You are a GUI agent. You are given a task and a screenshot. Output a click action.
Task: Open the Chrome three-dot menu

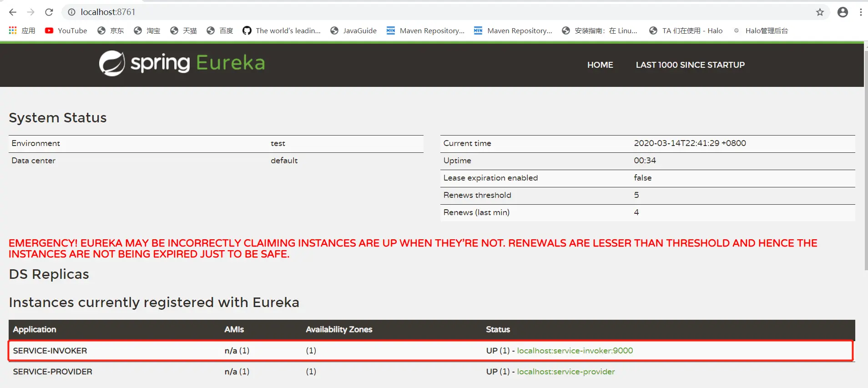pos(861,12)
